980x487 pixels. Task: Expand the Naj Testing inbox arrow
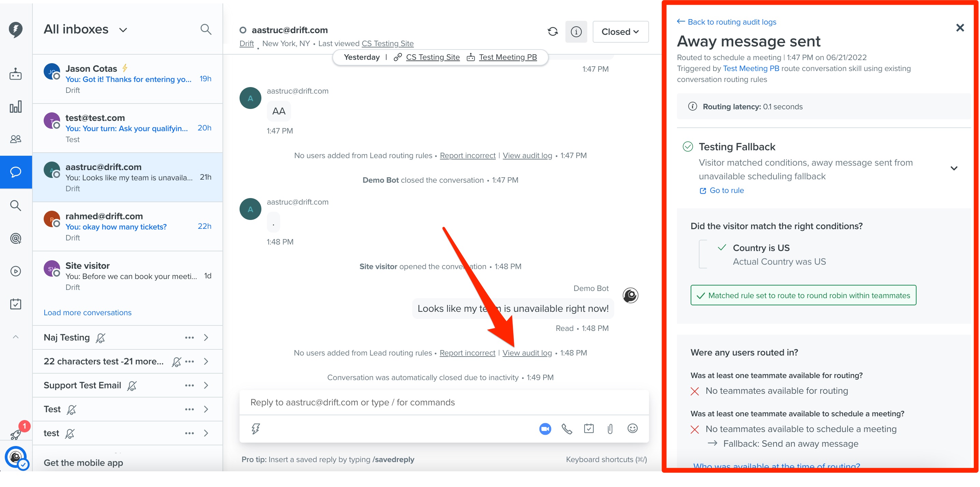(x=206, y=338)
